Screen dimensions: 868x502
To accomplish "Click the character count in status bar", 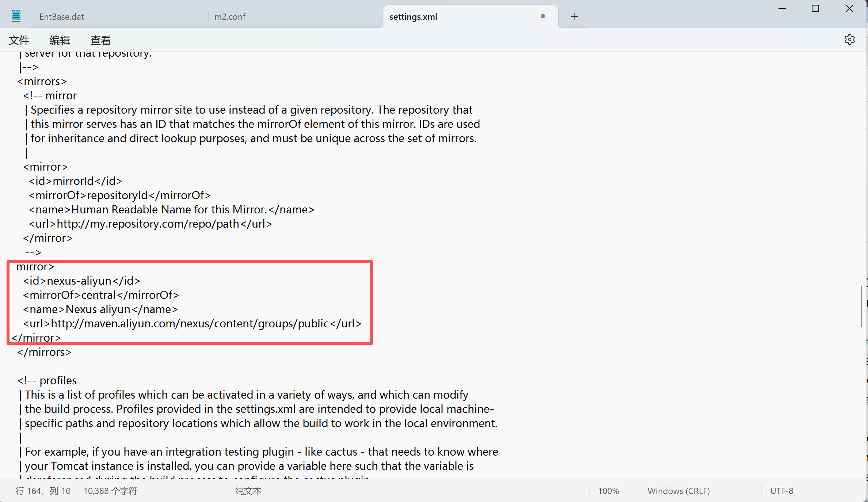I will pos(110,491).
